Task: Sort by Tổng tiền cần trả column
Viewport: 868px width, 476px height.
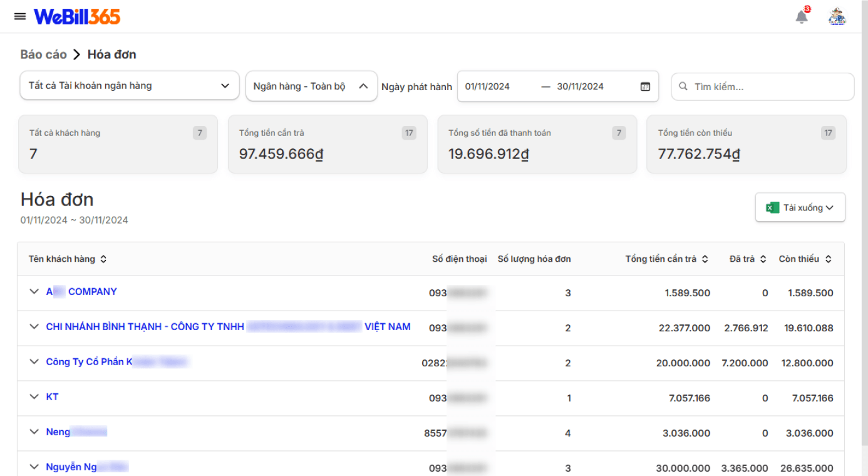Action: pyautogui.click(x=705, y=259)
